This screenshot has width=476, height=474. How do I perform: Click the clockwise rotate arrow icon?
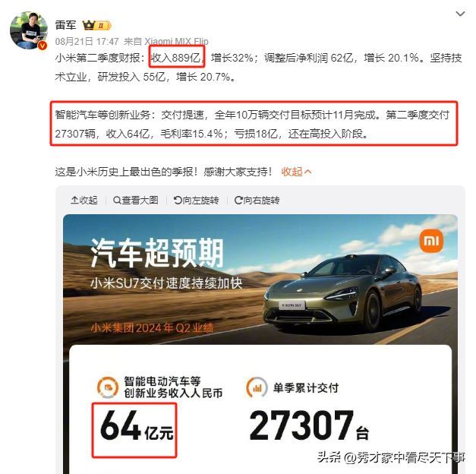pyautogui.click(x=238, y=201)
